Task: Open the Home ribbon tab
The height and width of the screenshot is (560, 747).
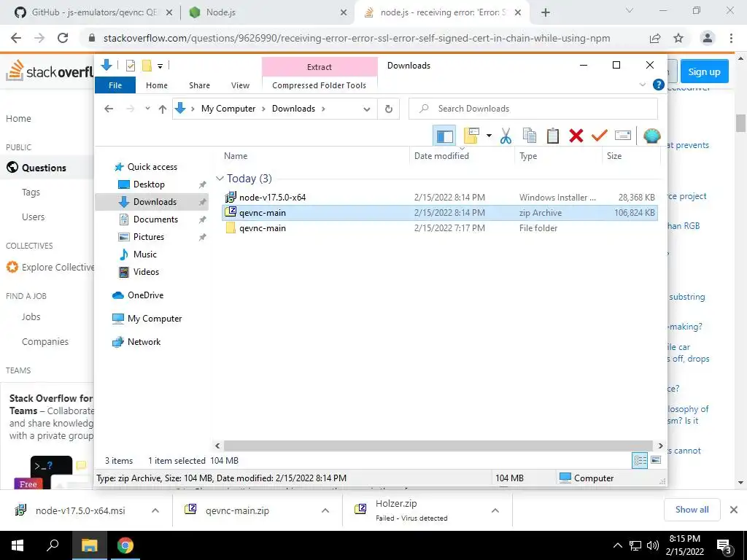Action: [x=157, y=85]
